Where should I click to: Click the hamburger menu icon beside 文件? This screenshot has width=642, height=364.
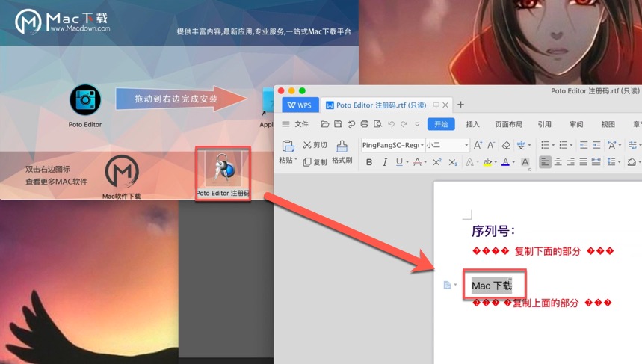tap(285, 124)
